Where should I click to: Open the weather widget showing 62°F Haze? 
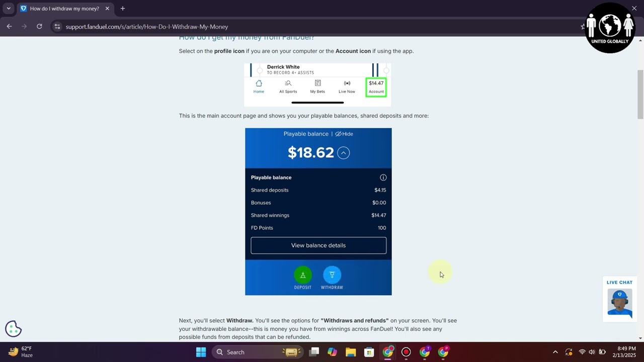21,352
